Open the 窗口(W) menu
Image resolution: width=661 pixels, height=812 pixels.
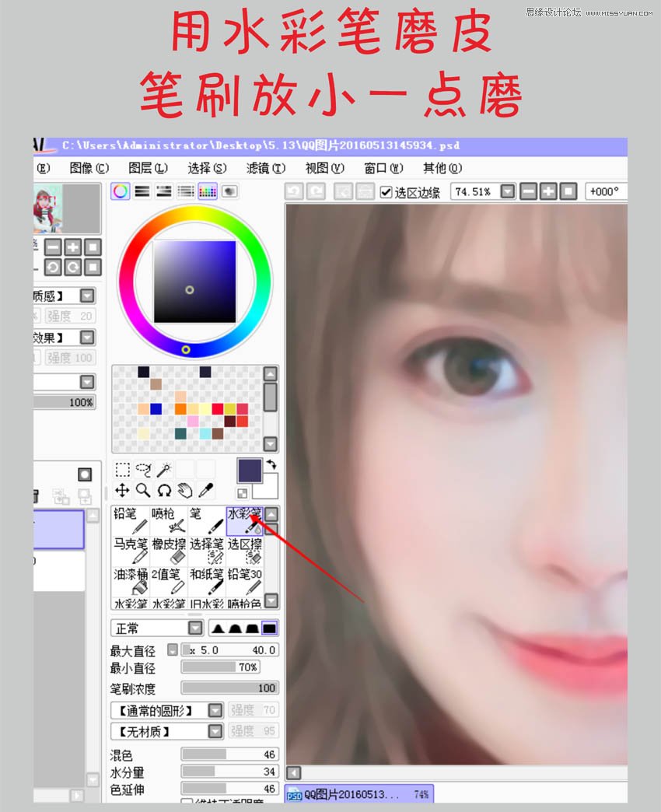[x=383, y=168]
